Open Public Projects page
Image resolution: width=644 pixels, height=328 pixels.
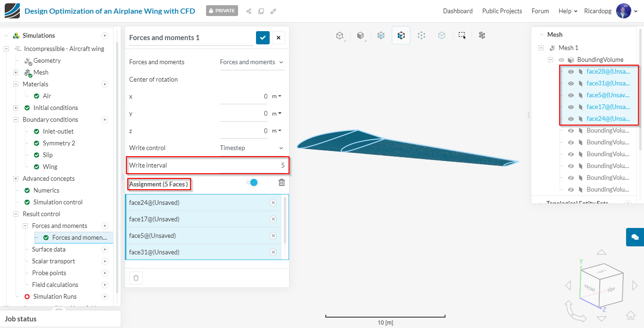pyautogui.click(x=502, y=11)
